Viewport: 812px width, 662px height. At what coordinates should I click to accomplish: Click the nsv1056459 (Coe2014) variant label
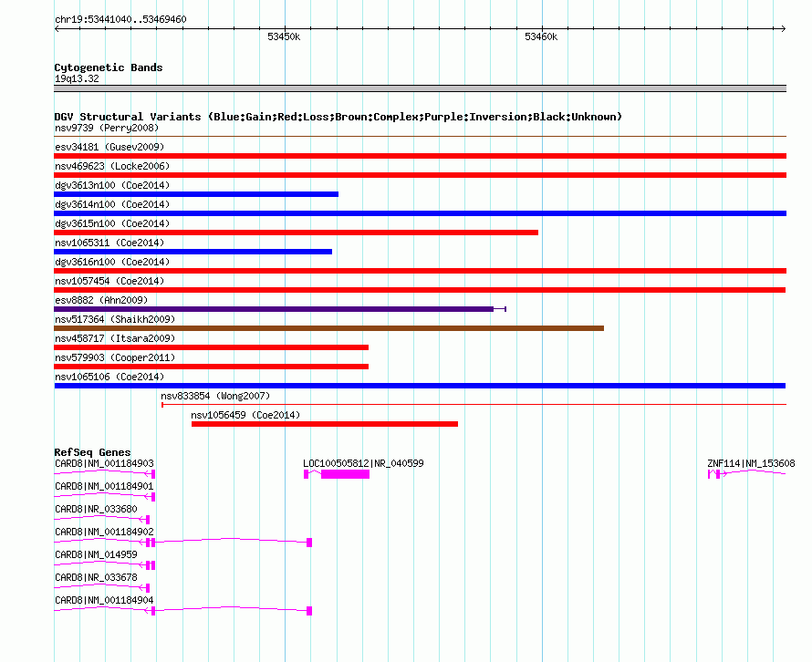click(245, 415)
